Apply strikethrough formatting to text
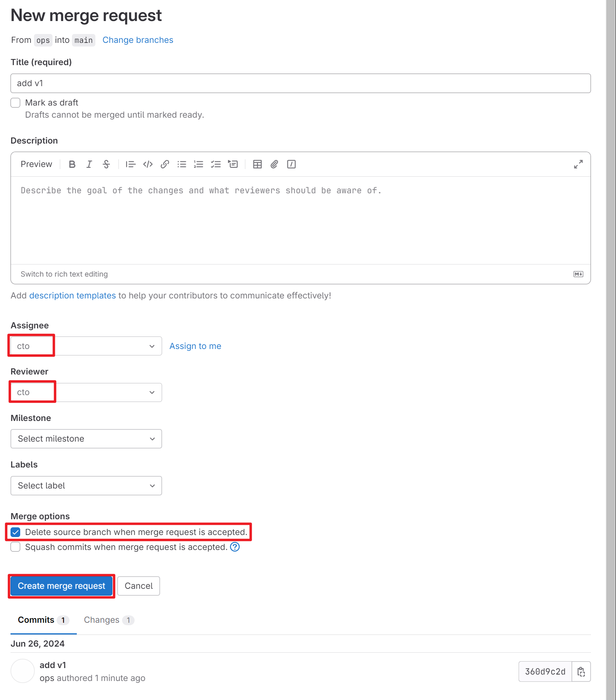616x700 pixels. pyautogui.click(x=106, y=164)
